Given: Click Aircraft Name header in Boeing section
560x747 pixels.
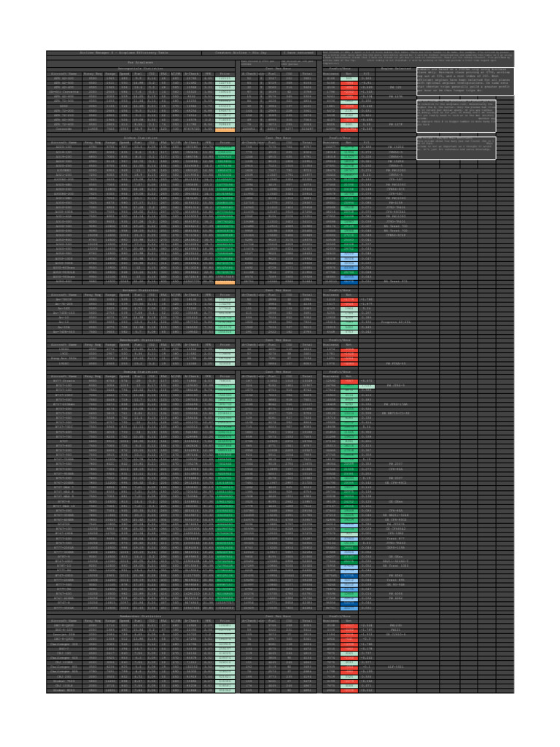Looking at the screenshot, I should 64,376.
